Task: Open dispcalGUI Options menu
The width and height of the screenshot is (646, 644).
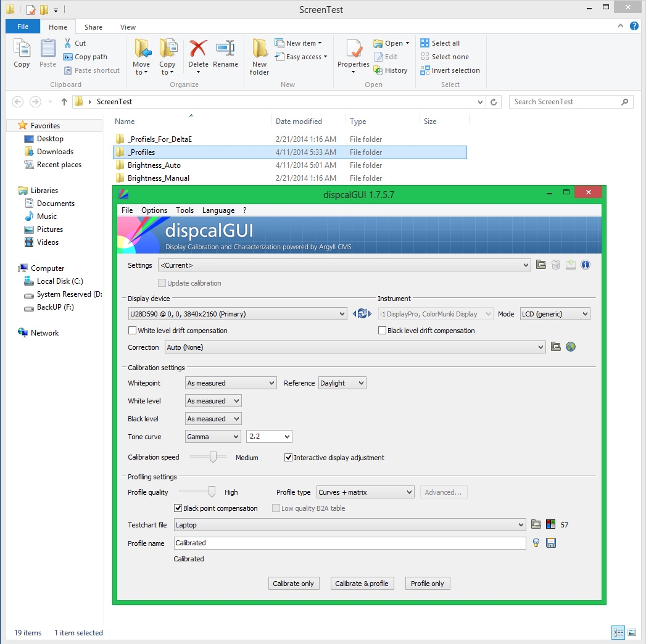Action: [x=154, y=210]
